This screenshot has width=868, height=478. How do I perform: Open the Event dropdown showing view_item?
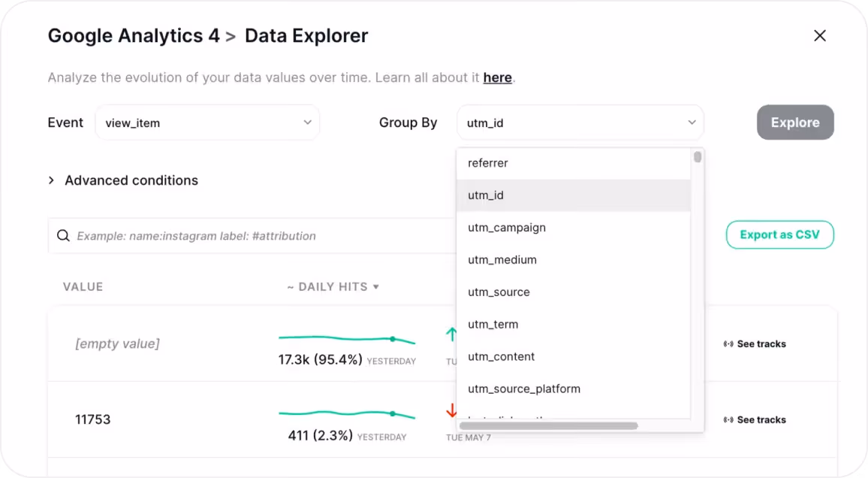[x=207, y=123]
